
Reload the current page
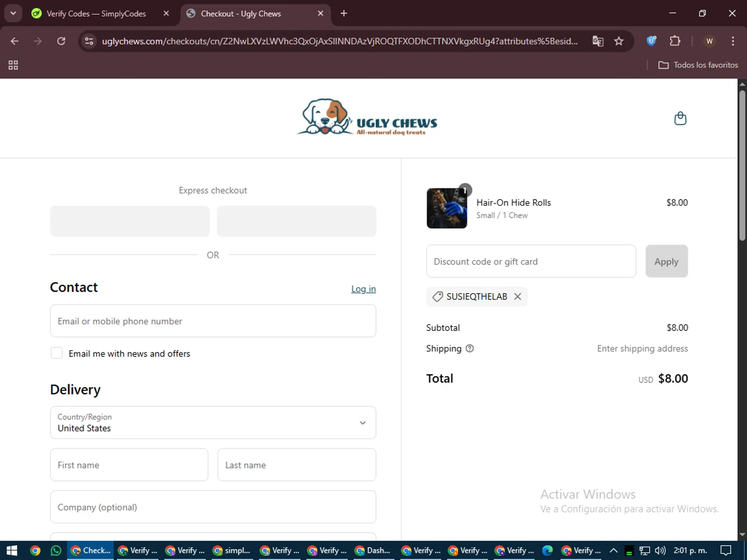click(x=61, y=41)
